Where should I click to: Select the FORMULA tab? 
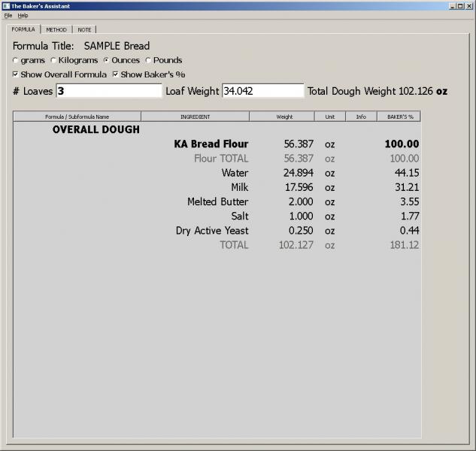(x=23, y=29)
